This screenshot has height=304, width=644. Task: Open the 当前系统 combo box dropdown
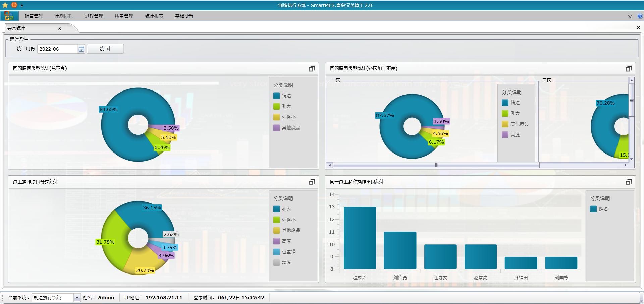coord(77,298)
